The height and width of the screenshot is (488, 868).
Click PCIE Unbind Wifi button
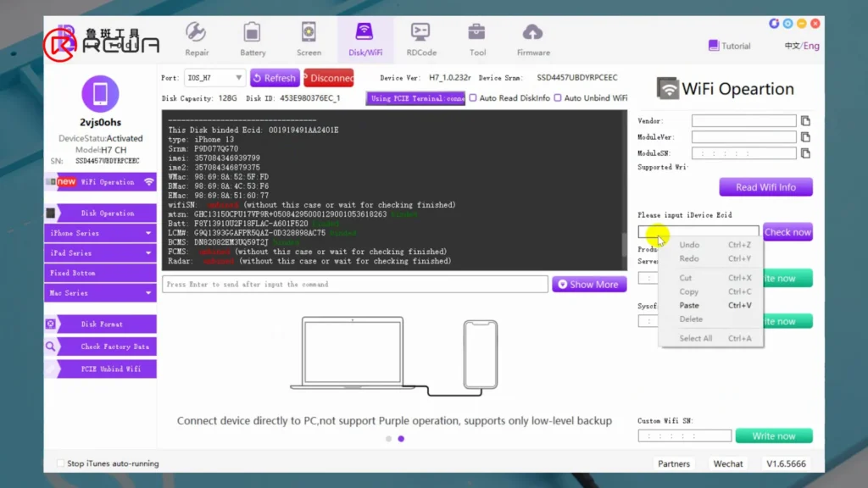point(100,369)
